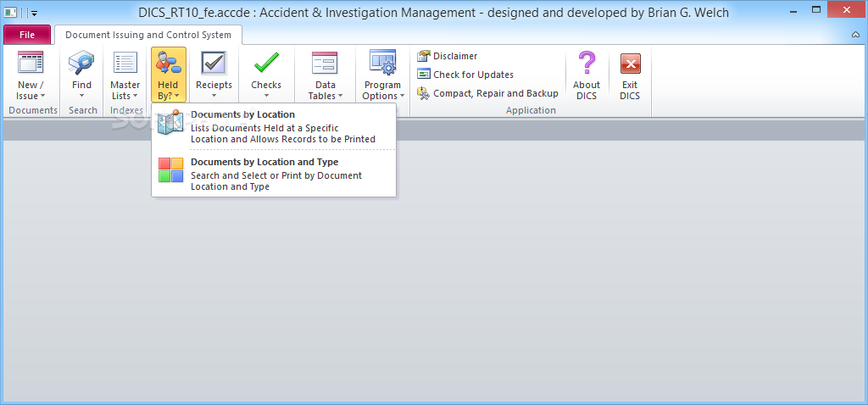868x405 pixels.
Task: Click the Search group label
Action: pyautogui.click(x=83, y=110)
